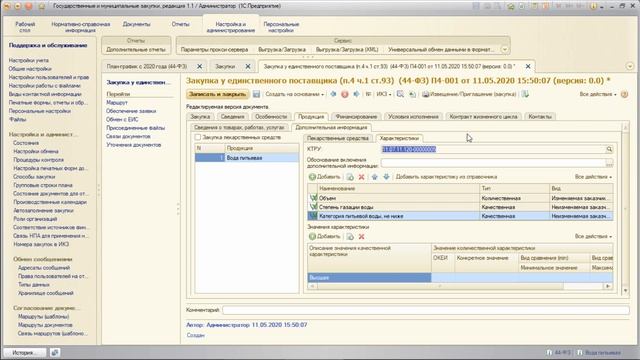The image size is (640, 360).
Task: Open Все действия menu in document toolbar
Action: (598, 94)
